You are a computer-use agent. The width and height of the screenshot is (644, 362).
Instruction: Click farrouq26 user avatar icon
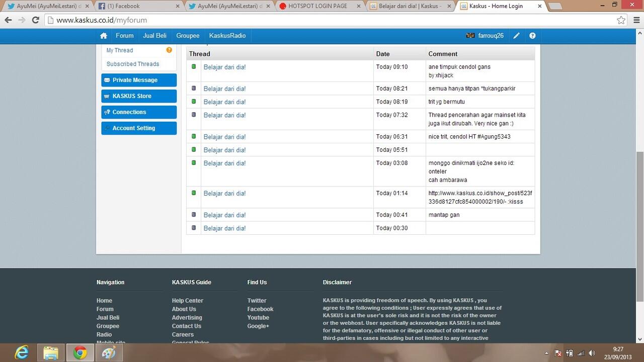point(470,36)
